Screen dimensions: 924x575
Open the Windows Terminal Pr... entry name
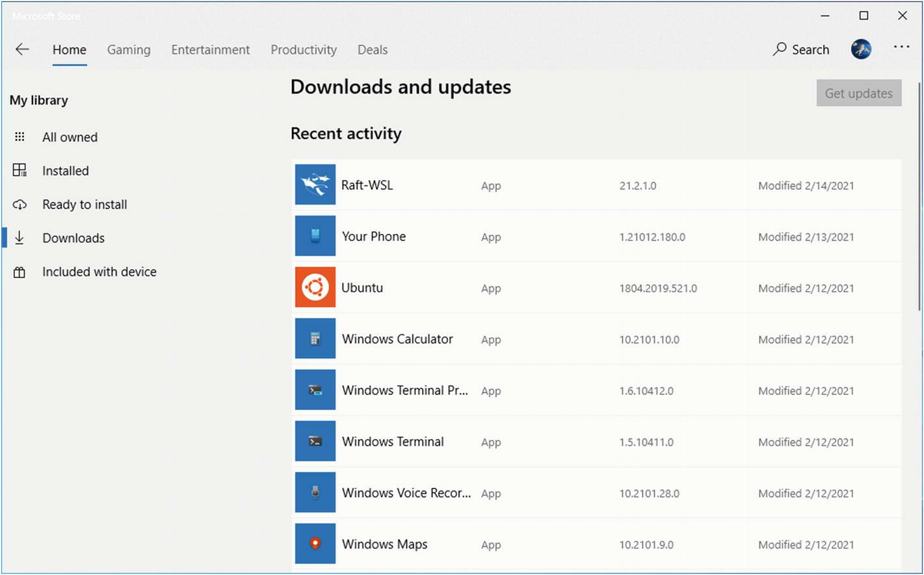405,390
